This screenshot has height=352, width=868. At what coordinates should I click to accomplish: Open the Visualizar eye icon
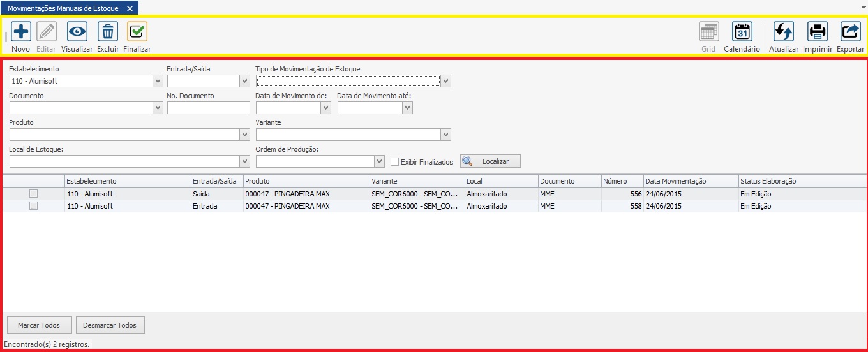click(77, 32)
